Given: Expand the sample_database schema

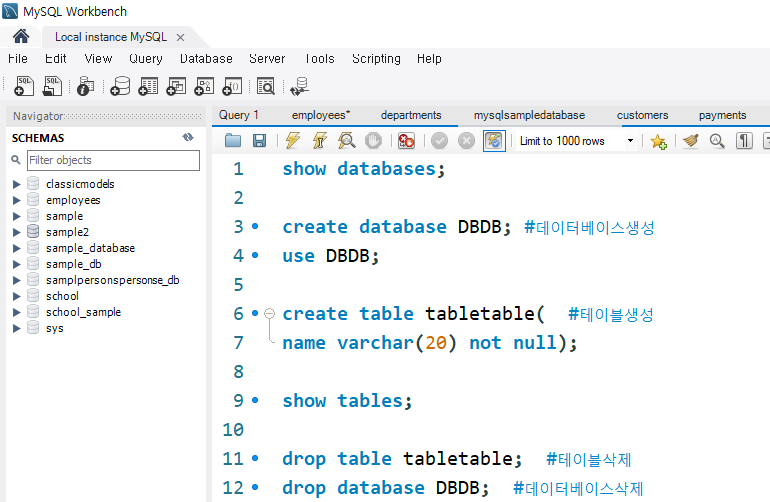Looking at the screenshot, I should click(17, 248).
